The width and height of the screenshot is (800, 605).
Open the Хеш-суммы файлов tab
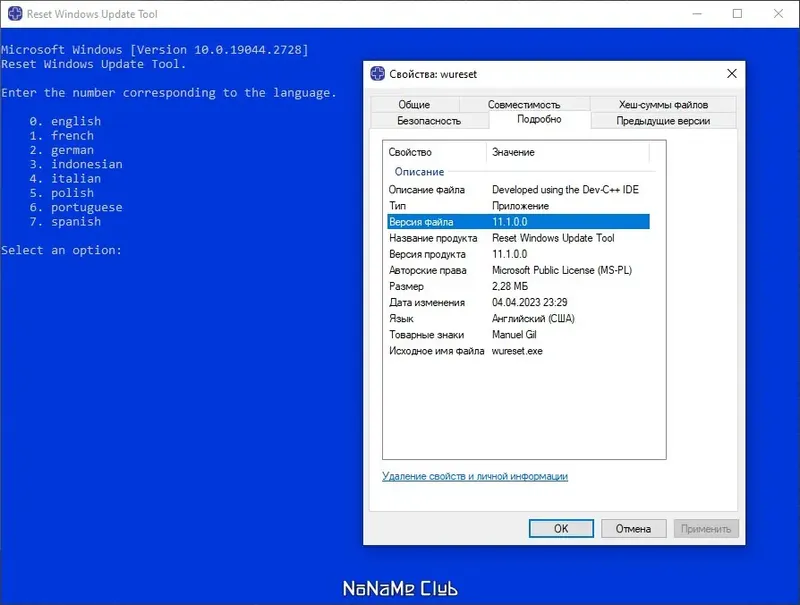tap(663, 104)
